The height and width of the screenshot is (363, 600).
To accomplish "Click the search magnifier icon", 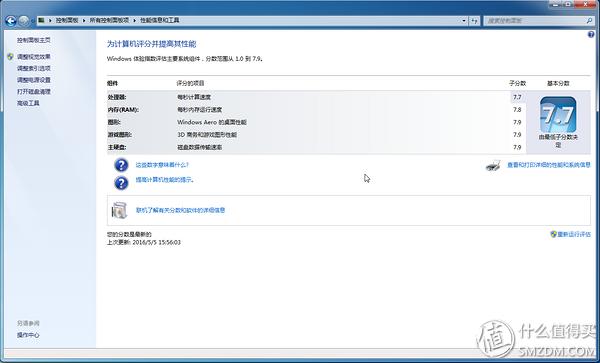I will click(x=590, y=21).
